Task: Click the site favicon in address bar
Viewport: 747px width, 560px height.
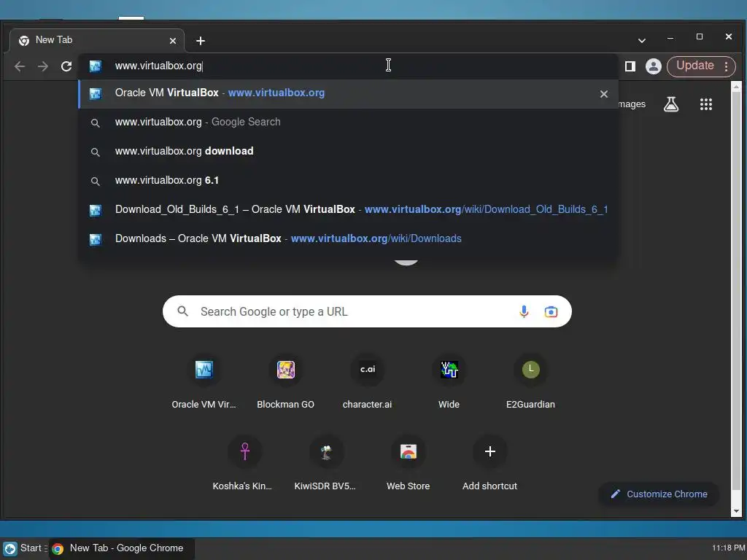Action: pos(96,66)
